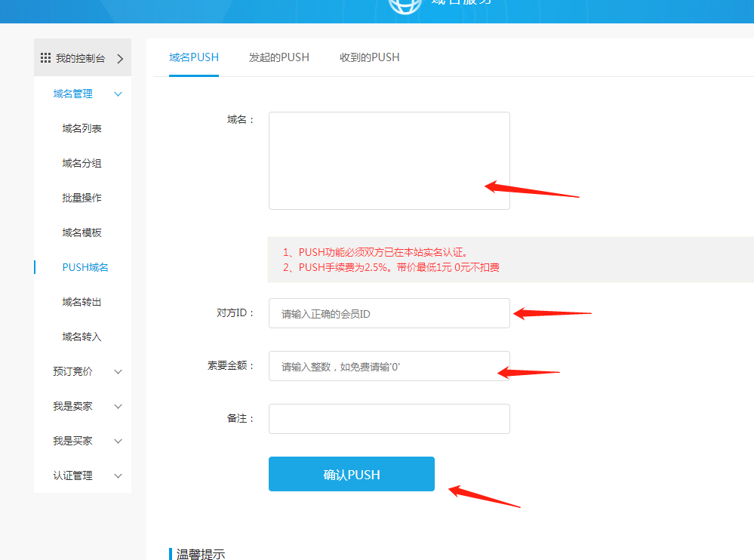Click the 索要金额 amount field
The image size is (754, 560).
click(389, 366)
